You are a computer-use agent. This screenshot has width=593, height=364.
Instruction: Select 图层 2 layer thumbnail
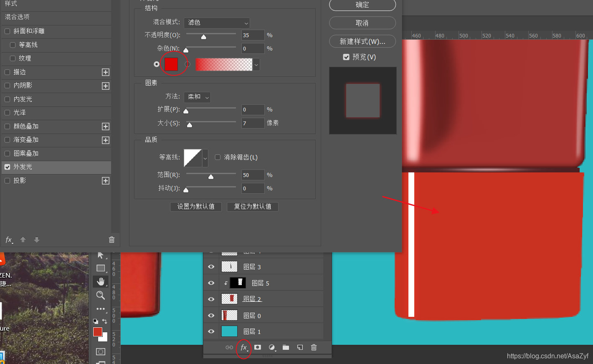coord(229,299)
